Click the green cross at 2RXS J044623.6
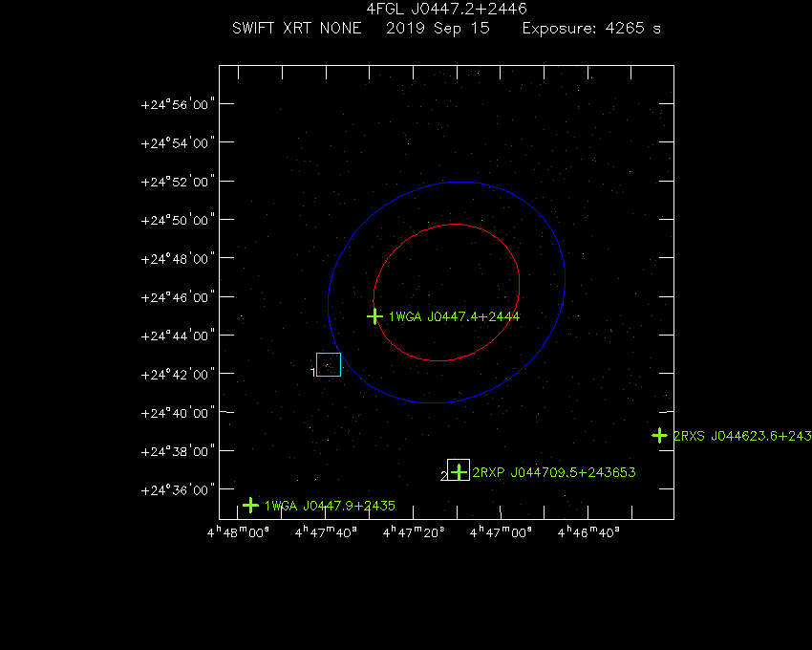This screenshot has width=812, height=650. pyautogui.click(x=659, y=436)
